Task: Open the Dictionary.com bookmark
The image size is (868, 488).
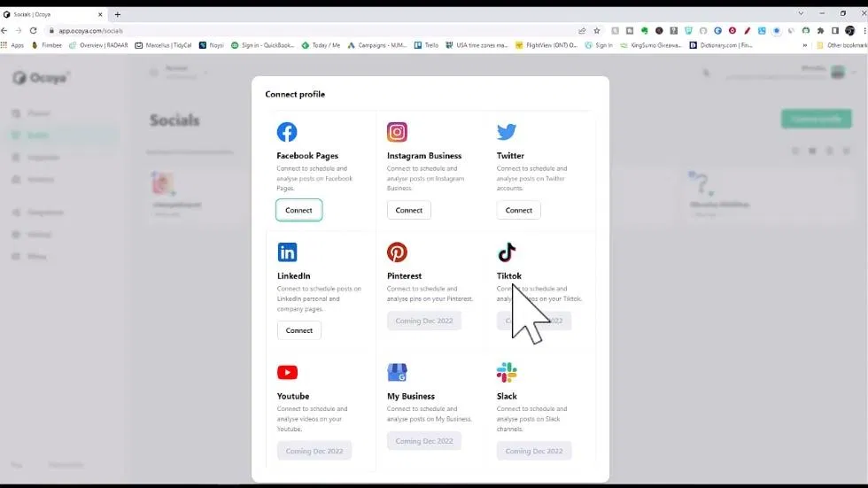Action: pos(721,45)
